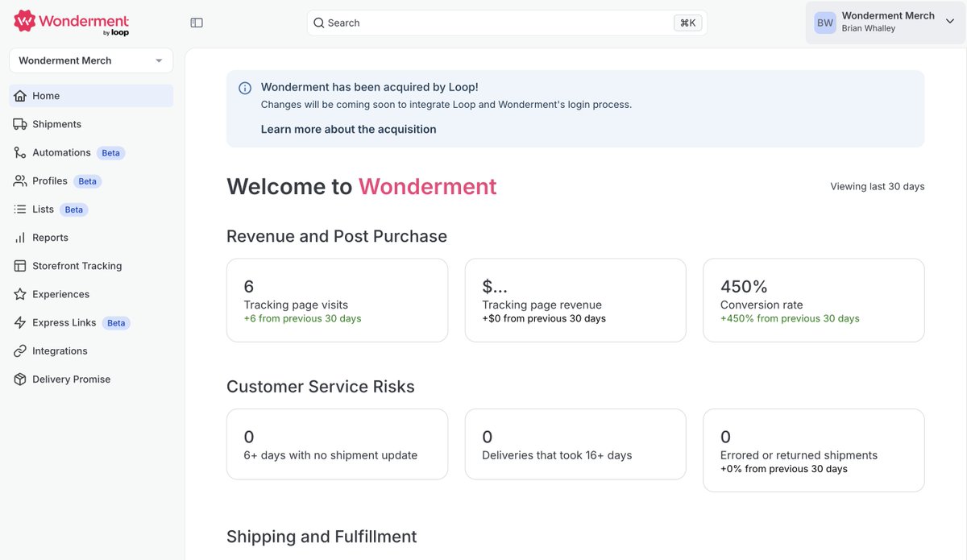Image resolution: width=967 pixels, height=560 pixels.
Task: Open the Home menu item
Action: tap(91, 96)
